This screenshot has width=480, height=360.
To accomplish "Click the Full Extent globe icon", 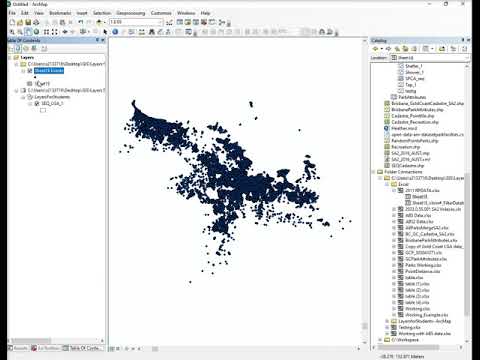I will [x=36, y=32].
